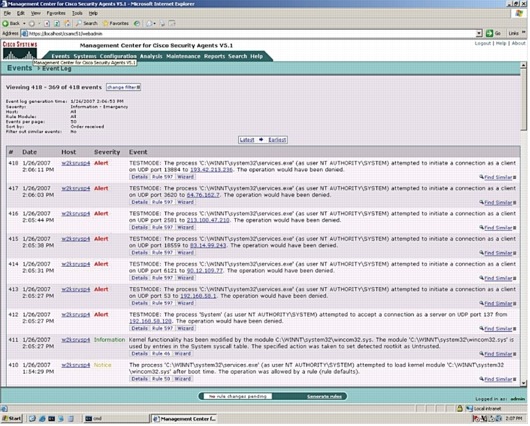Open the Forward button history dropdown arrow
This screenshot has height=426, width=530.
tap(39, 23)
